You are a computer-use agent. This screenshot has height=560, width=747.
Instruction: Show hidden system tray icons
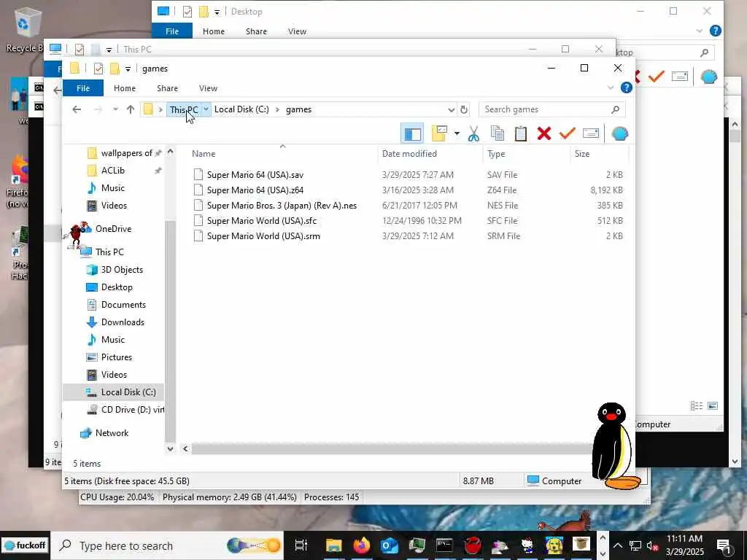click(x=617, y=545)
